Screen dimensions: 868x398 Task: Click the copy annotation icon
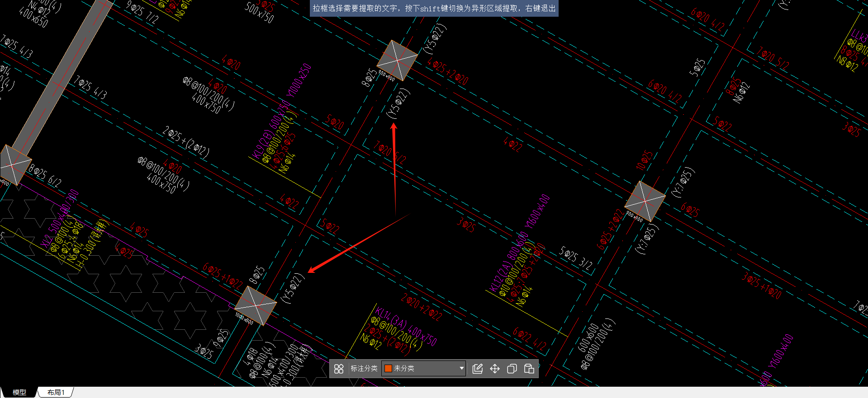pyautogui.click(x=512, y=369)
